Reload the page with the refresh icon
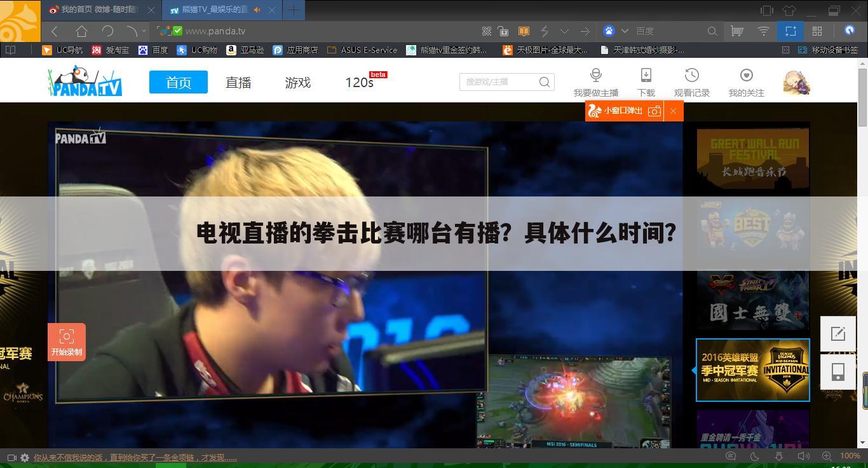 pos(107,31)
